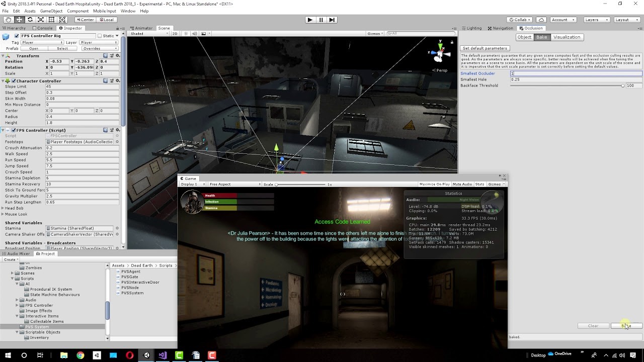Pick object for Stamina shared variable
644x362 pixels.
click(x=117, y=228)
